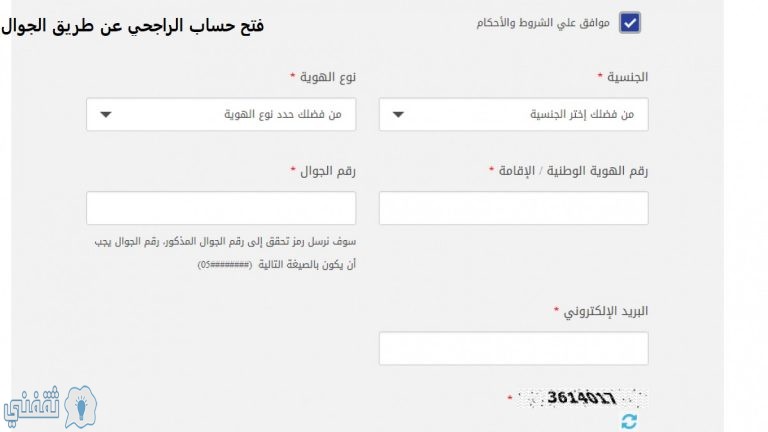Refresh the captcha with the reload icon

pos(629,422)
